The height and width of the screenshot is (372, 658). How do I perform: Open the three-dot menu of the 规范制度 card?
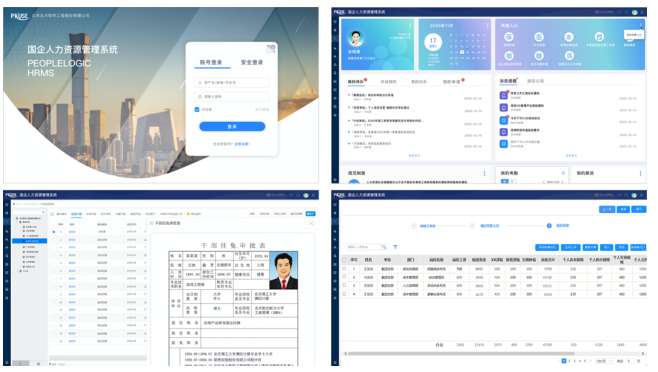(484, 173)
